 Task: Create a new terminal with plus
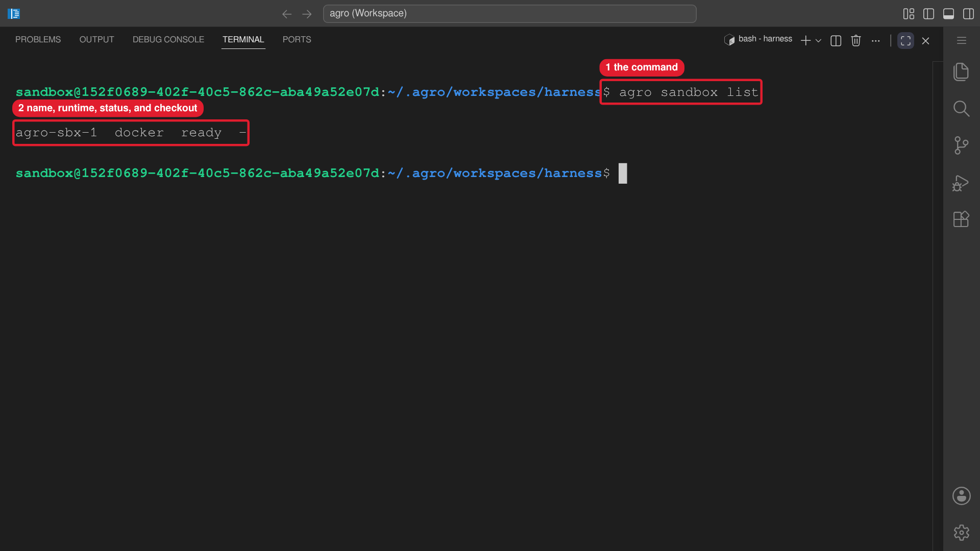click(806, 41)
